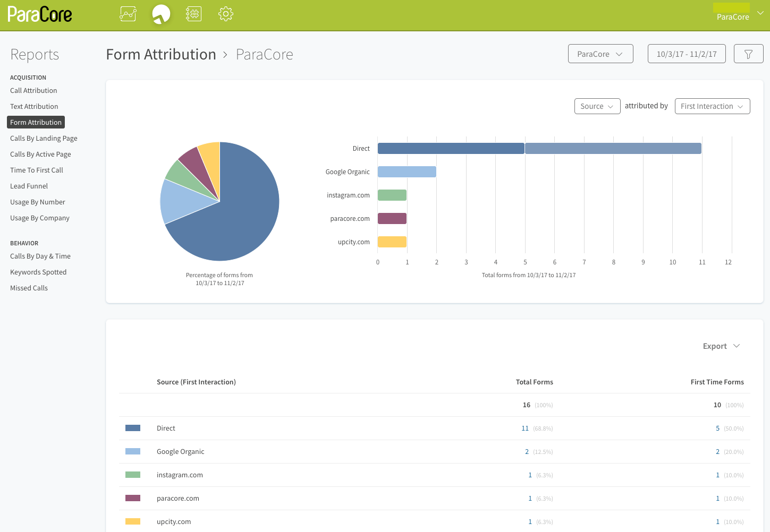The image size is (770, 532).
Task: Go to Call Attribution report
Action: click(33, 90)
